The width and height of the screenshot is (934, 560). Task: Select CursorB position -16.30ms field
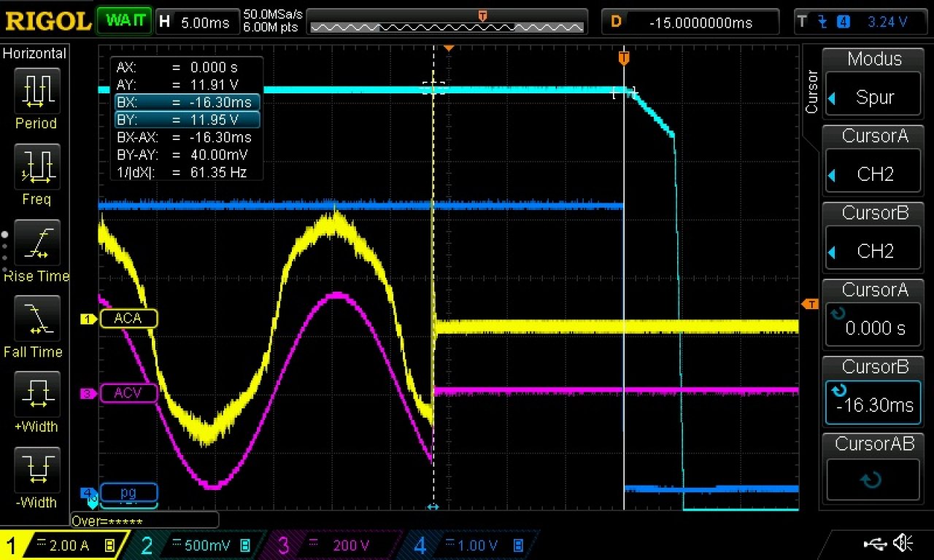pyautogui.click(x=873, y=404)
